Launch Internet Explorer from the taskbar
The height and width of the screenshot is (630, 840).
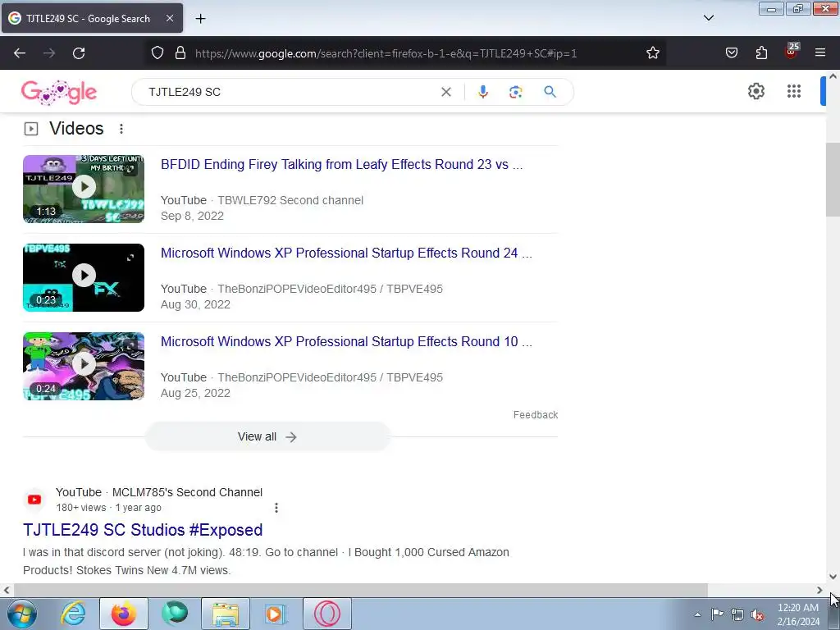tap(73, 614)
